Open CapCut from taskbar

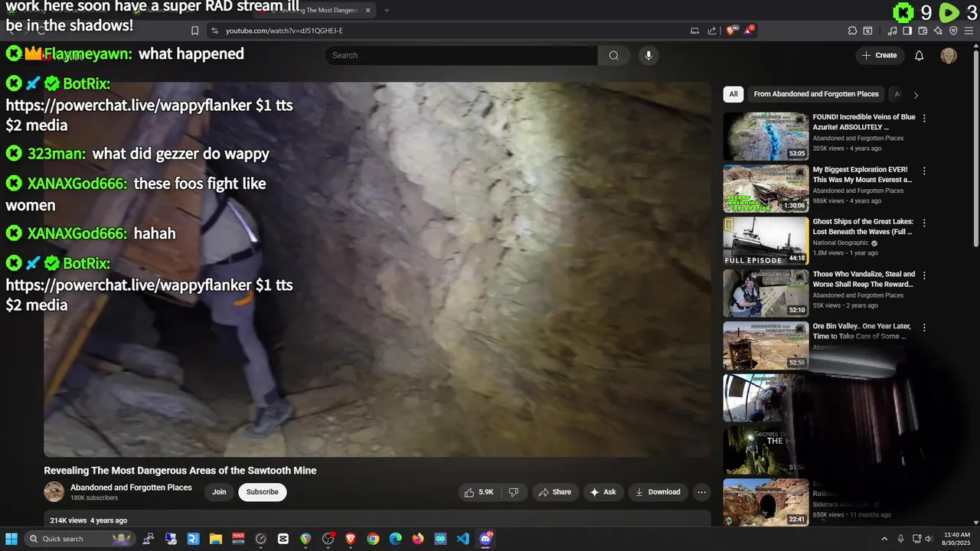283,539
